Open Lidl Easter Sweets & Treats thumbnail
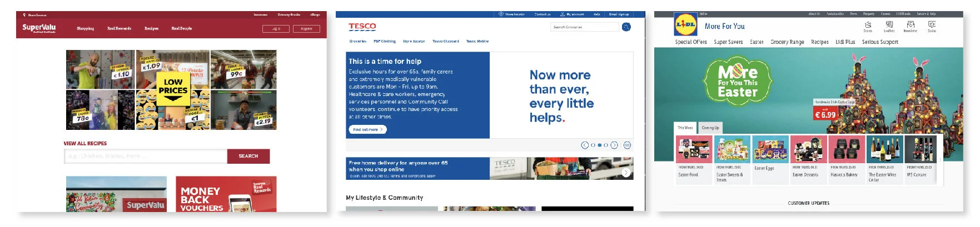Image resolution: width=980 pixels, height=227 pixels. (x=732, y=149)
